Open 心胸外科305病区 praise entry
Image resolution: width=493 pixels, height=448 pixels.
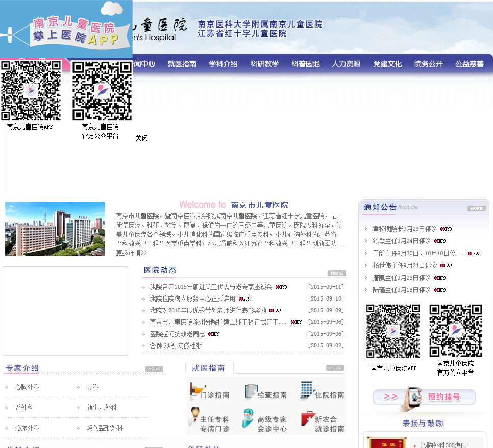click(443, 445)
